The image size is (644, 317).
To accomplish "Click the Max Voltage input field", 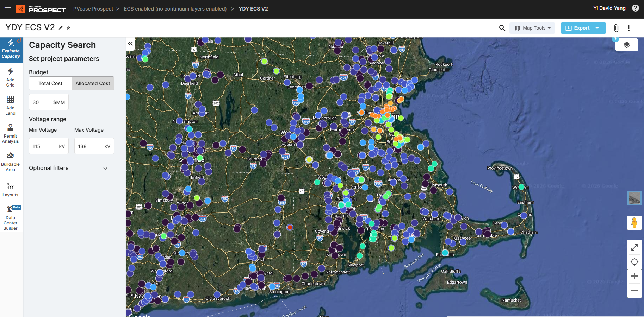I will click(x=94, y=146).
